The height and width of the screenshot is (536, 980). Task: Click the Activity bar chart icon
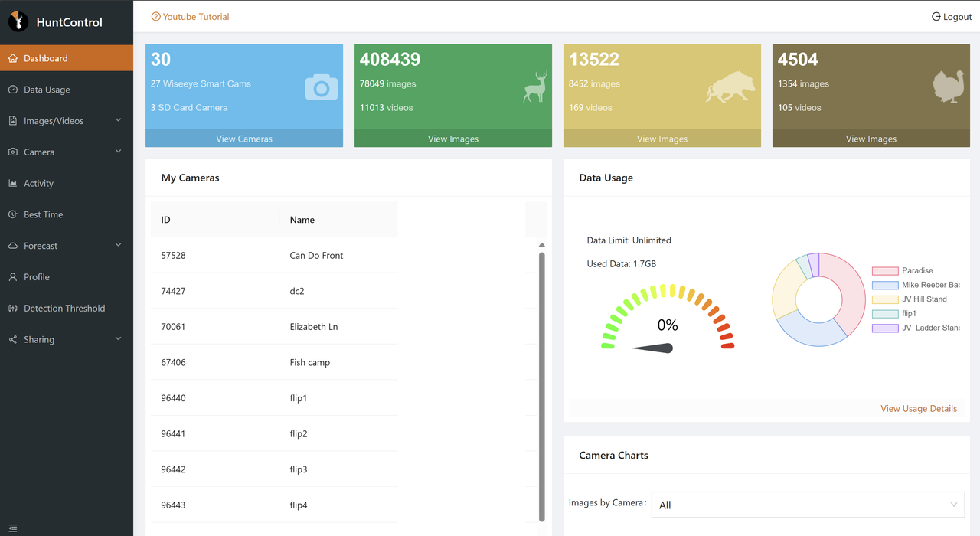pos(13,184)
